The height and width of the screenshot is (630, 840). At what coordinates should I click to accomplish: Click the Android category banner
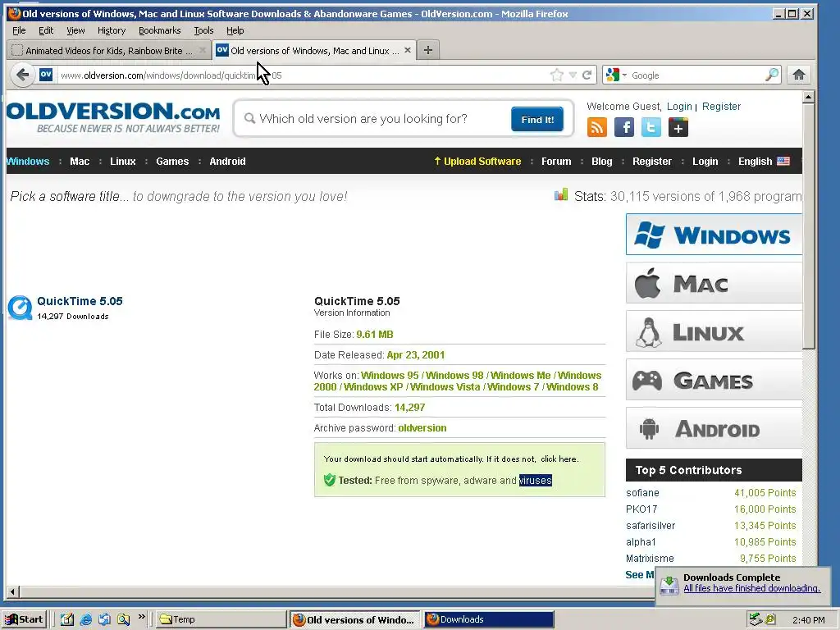714,428
